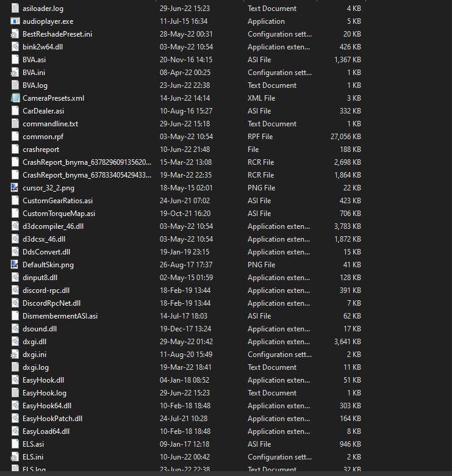Click the 1,367 KB size value
The height and width of the screenshot is (476, 452).
[x=348, y=60]
